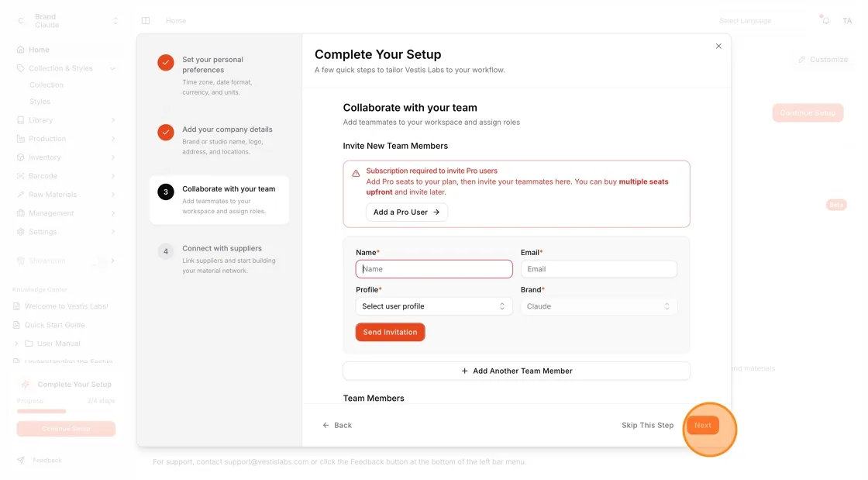The height and width of the screenshot is (480, 868).
Task: Close the Complete Your Setup dialog
Action: [x=718, y=46]
